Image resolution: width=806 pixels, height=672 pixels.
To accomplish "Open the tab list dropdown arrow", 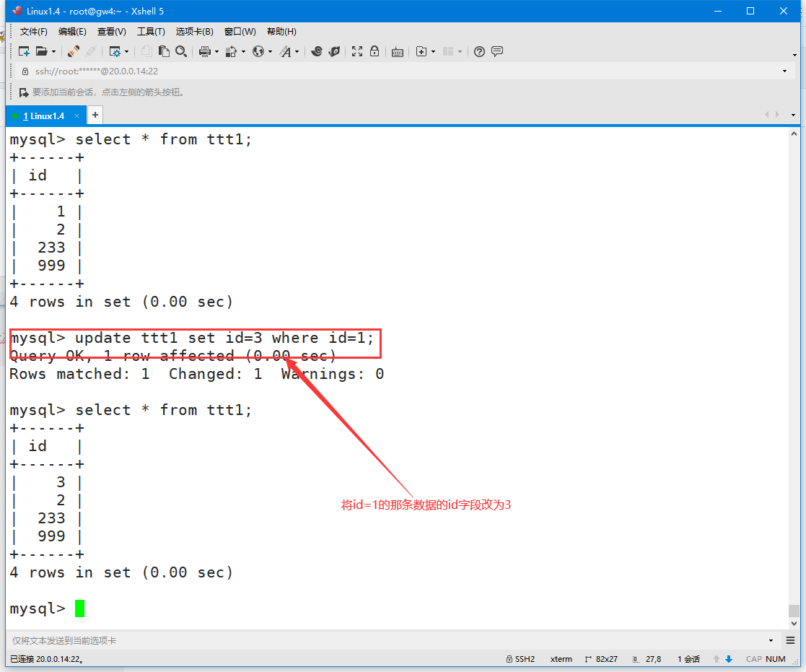I will pos(793,115).
